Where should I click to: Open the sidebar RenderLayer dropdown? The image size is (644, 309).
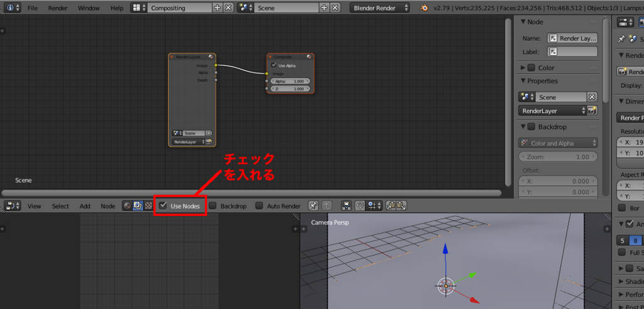coord(552,111)
